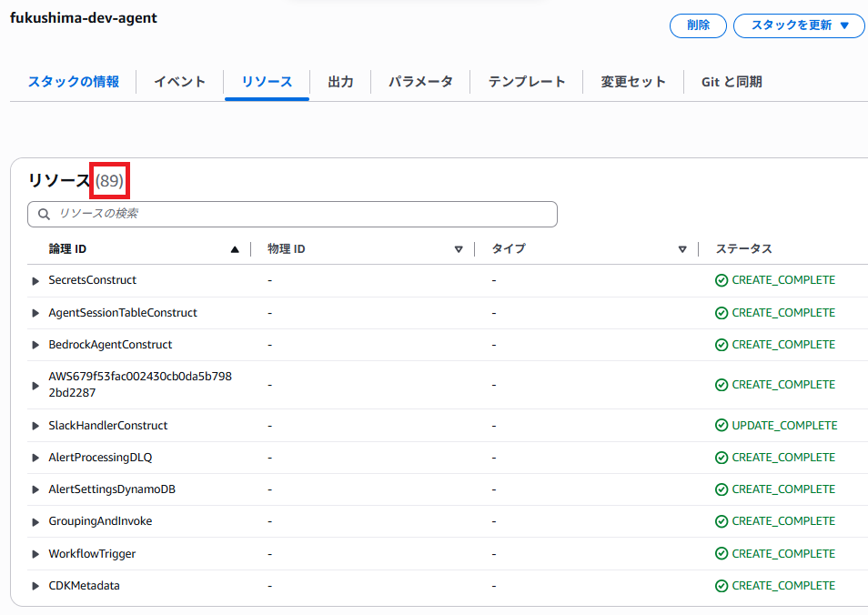Select the SlackHandlerConstruct logical ID text

tap(108, 426)
